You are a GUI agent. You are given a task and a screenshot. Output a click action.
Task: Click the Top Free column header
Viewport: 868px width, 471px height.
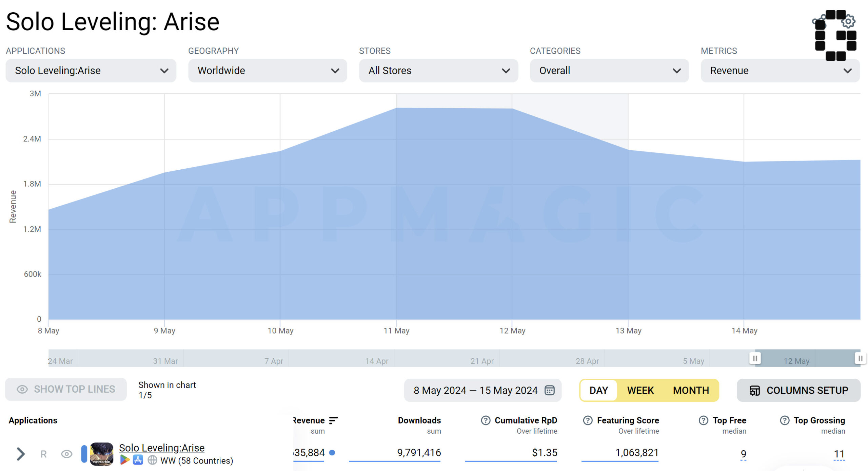pos(729,420)
